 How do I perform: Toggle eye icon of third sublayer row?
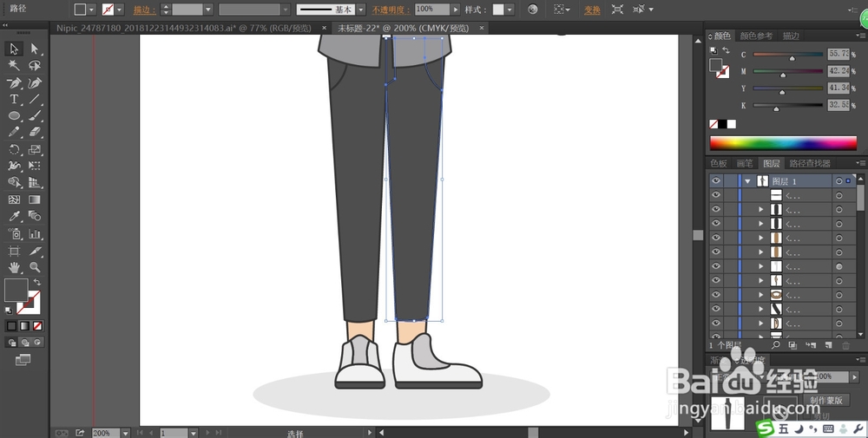[x=716, y=224]
